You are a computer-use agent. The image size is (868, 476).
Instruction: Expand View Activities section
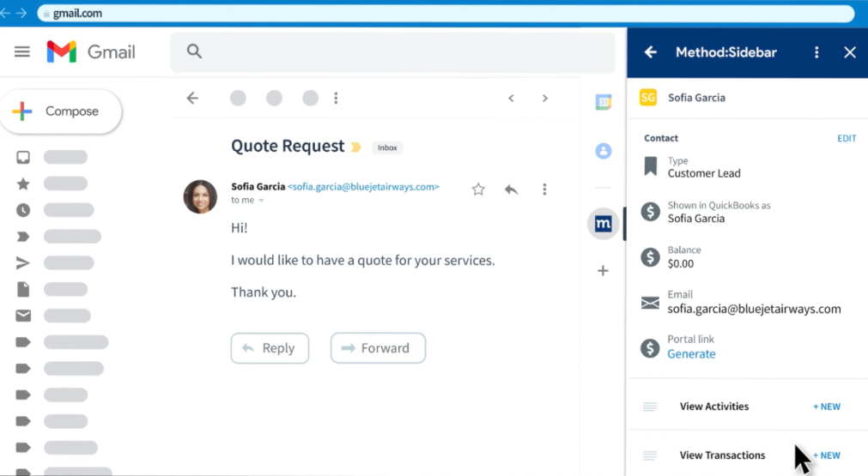(x=714, y=407)
